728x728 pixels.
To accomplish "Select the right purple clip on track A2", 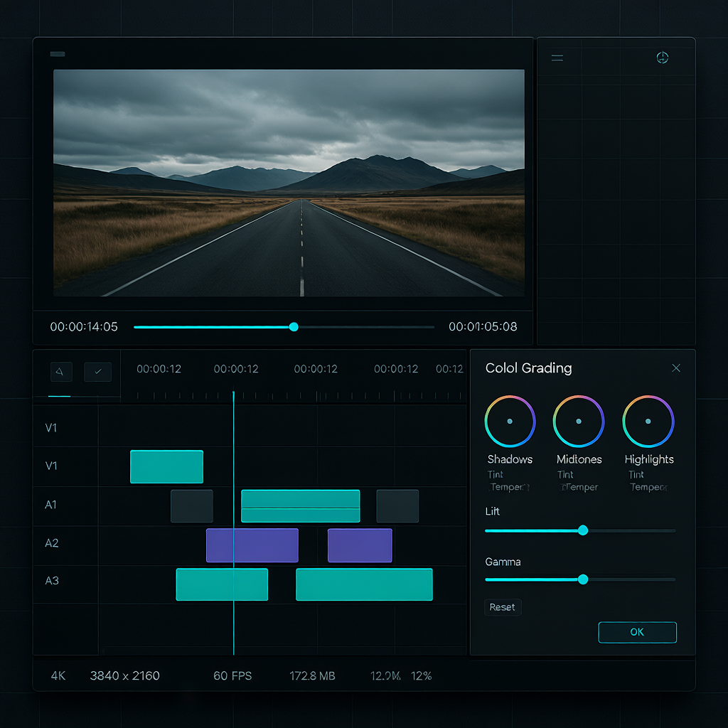I will [x=360, y=545].
